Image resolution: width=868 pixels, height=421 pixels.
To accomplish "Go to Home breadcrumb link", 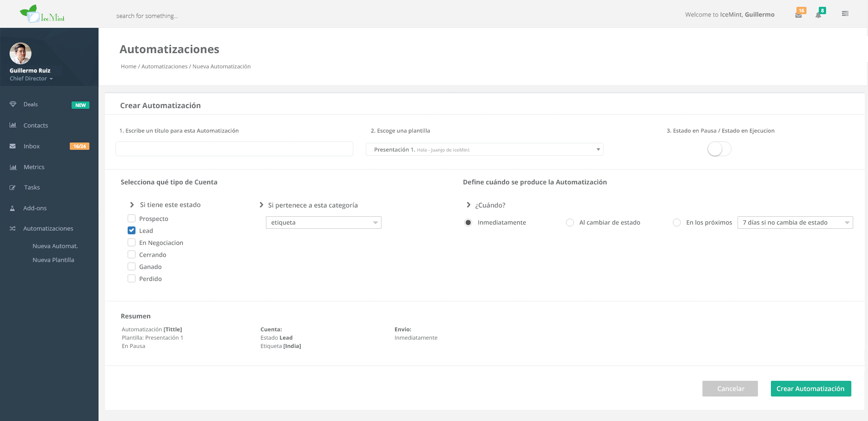I will point(129,67).
